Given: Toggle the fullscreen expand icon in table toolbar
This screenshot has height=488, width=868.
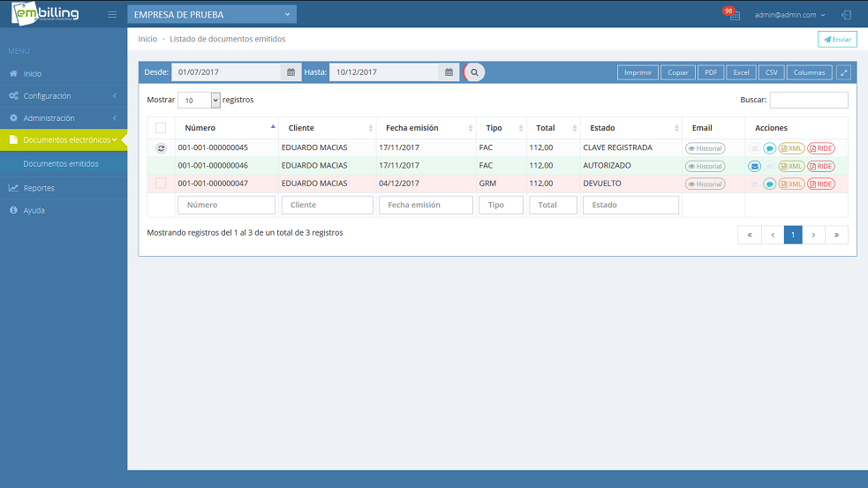Looking at the screenshot, I should [x=844, y=72].
